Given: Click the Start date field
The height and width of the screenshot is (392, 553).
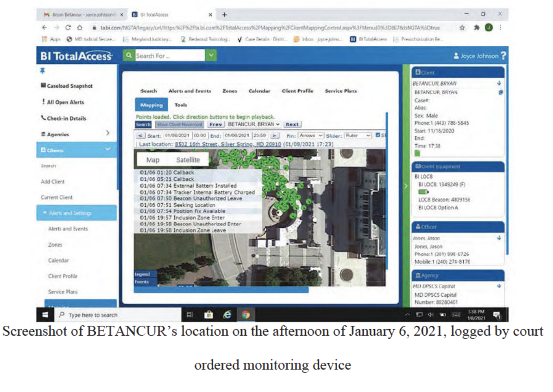Looking at the screenshot, I should 177,135.
